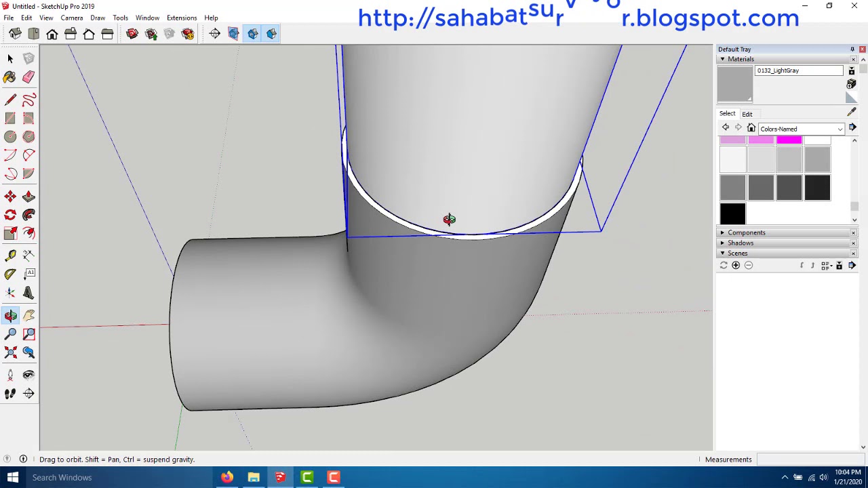The image size is (868, 488).
Task: Open the File menu
Action: click(x=9, y=18)
